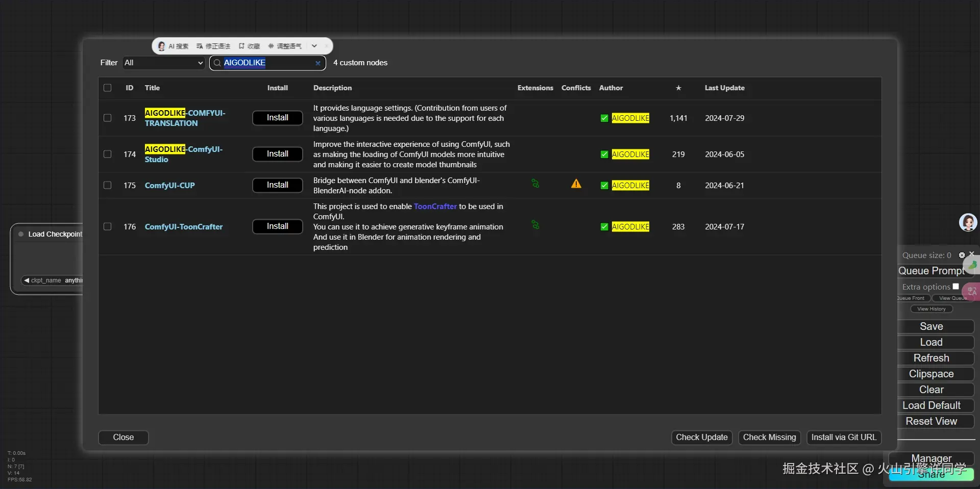Open the AIGODLIKE-COMFYUI-TRANSLATION title link

point(185,118)
